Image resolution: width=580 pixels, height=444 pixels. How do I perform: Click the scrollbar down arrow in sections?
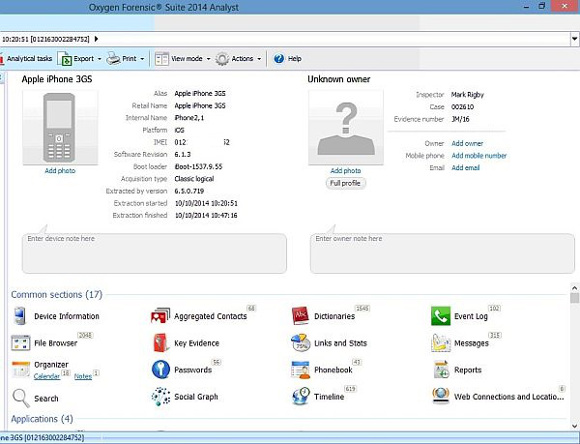tap(574, 426)
